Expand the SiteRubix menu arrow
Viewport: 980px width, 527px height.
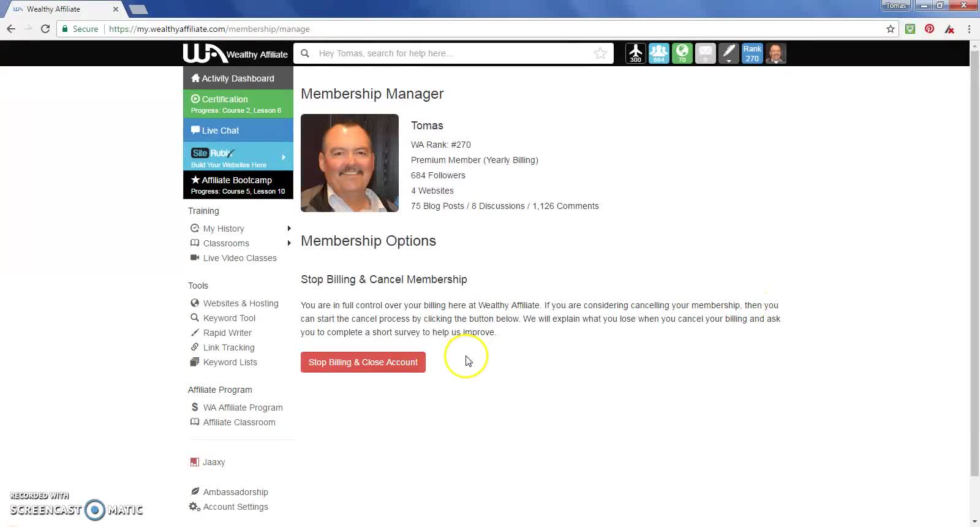pos(284,157)
